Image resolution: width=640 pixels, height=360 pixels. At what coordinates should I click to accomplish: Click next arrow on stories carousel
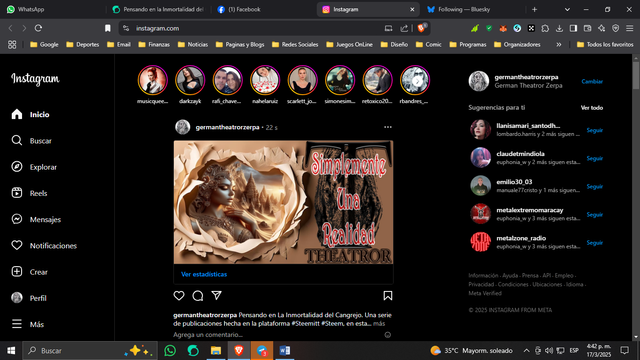coord(417,81)
